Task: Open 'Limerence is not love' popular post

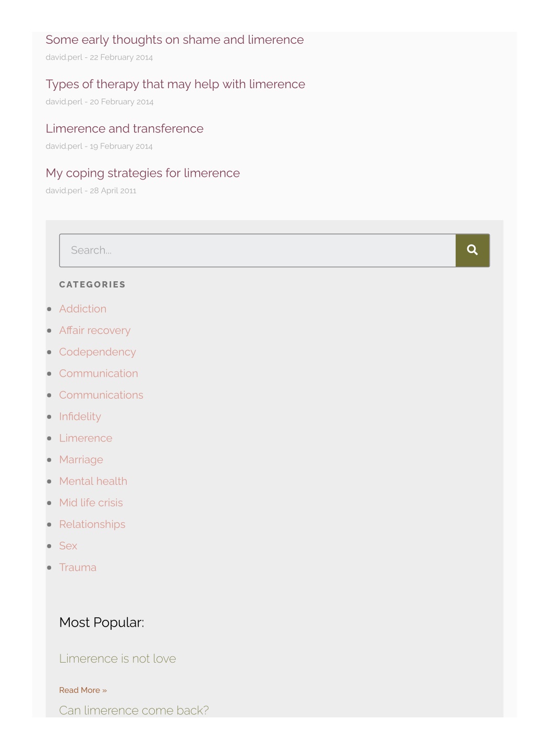Action: (118, 658)
